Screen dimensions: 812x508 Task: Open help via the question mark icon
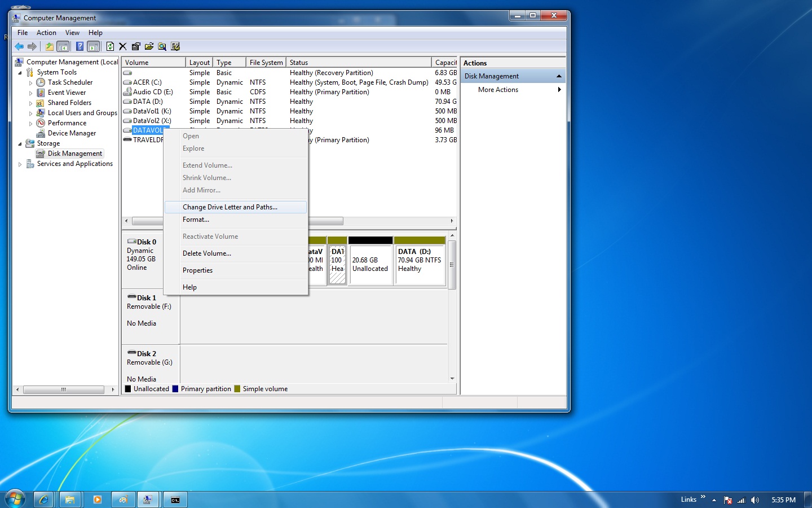(x=78, y=46)
